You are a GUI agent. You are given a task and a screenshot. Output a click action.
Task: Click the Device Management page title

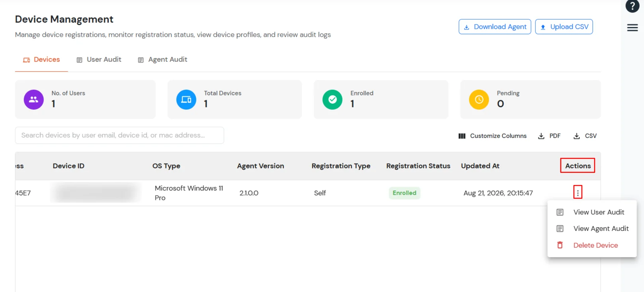(64, 19)
